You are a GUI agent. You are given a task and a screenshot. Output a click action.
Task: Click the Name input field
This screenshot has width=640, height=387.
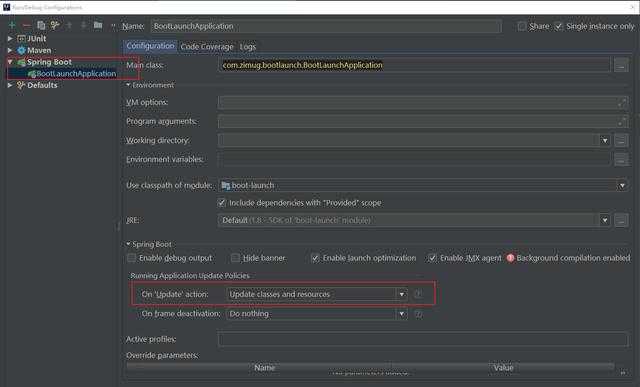pyautogui.click(x=326, y=26)
